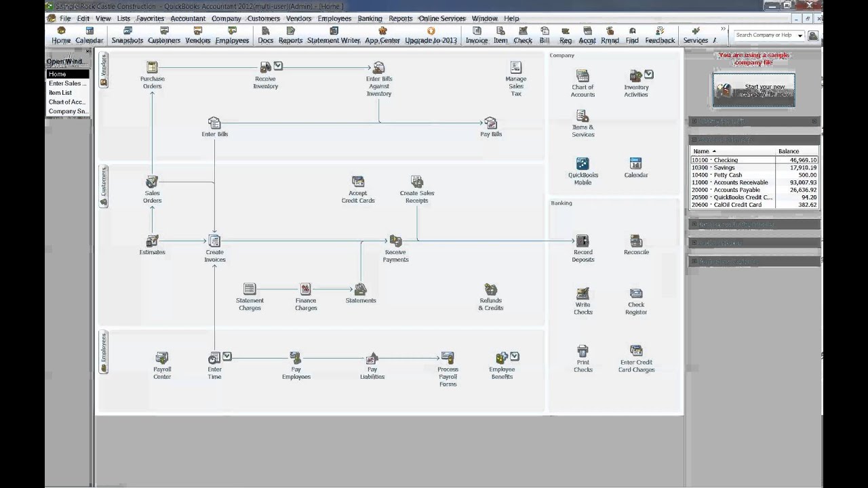Open the Estimates icon
The width and height of the screenshot is (868, 488).
coord(152,241)
